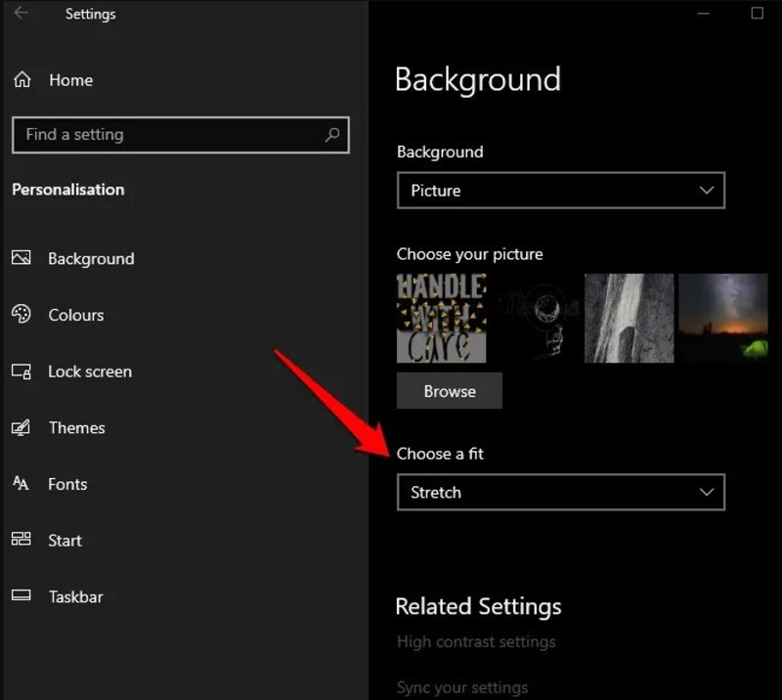Image resolution: width=782 pixels, height=700 pixels.
Task: Click the Background picture icon in sidebar
Action: (x=21, y=258)
